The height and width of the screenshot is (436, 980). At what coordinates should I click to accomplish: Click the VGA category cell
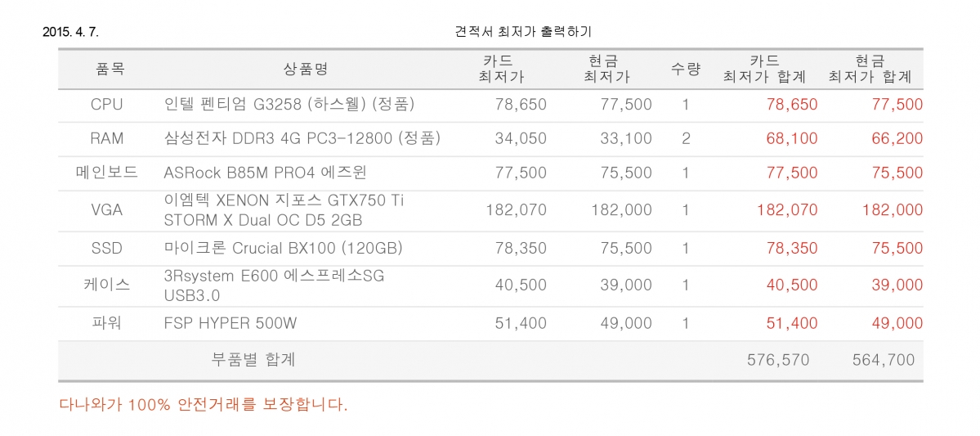pyautogui.click(x=106, y=210)
